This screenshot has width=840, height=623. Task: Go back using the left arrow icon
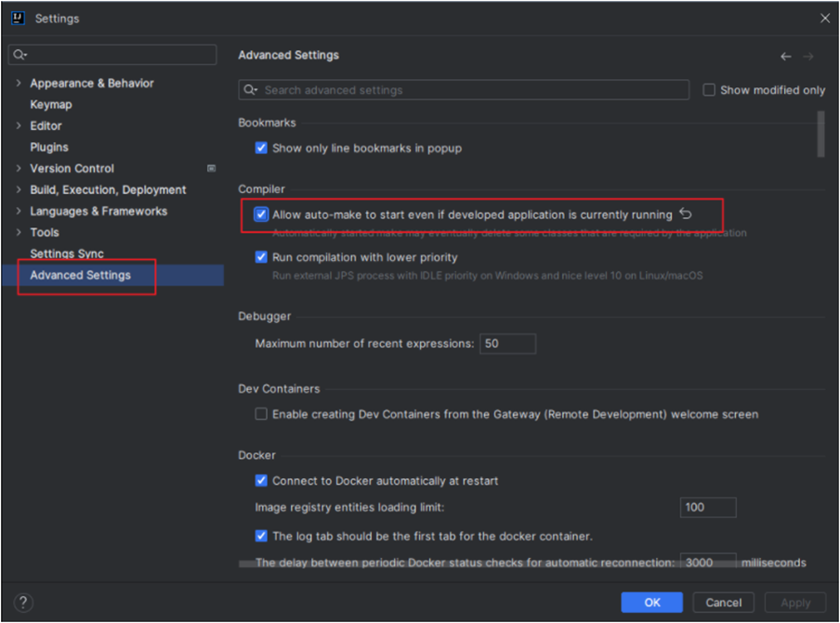tap(785, 57)
